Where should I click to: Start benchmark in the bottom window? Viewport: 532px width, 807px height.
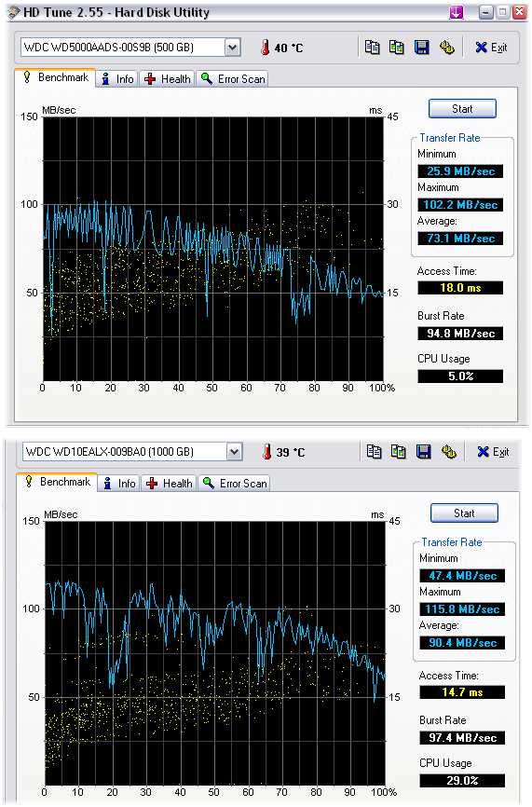(464, 513)
